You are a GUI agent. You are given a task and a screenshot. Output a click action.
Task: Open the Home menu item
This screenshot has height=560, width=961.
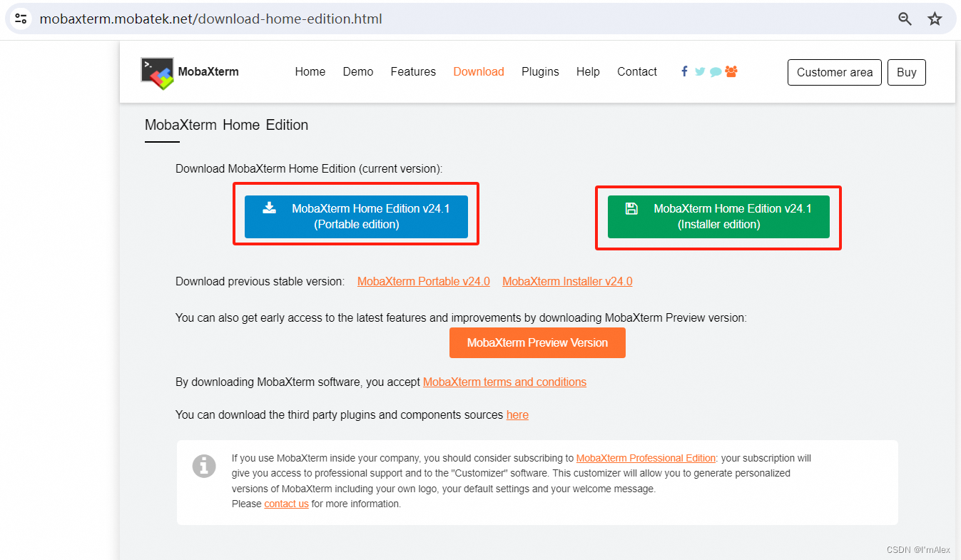click(x=310, y=72)
